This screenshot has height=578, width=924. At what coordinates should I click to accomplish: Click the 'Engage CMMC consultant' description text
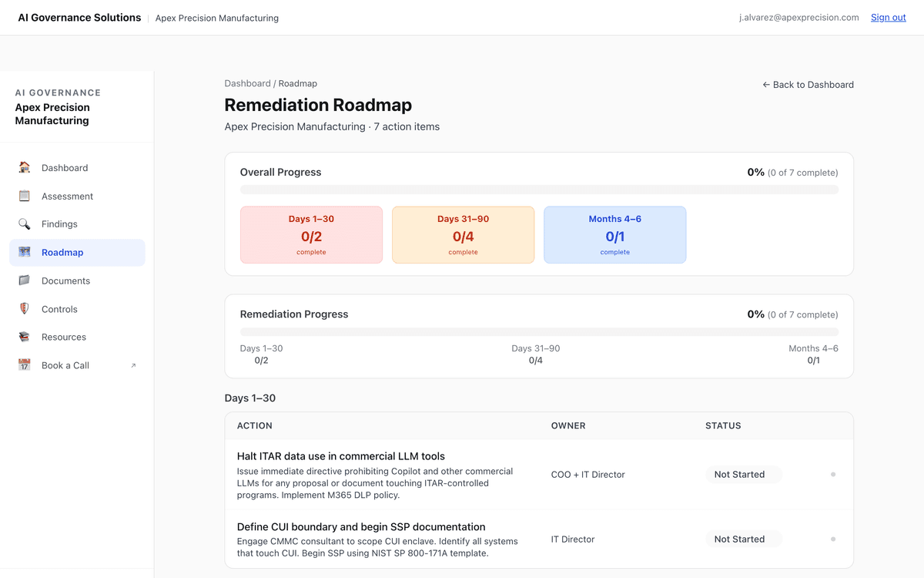click(x=377, y=547)
